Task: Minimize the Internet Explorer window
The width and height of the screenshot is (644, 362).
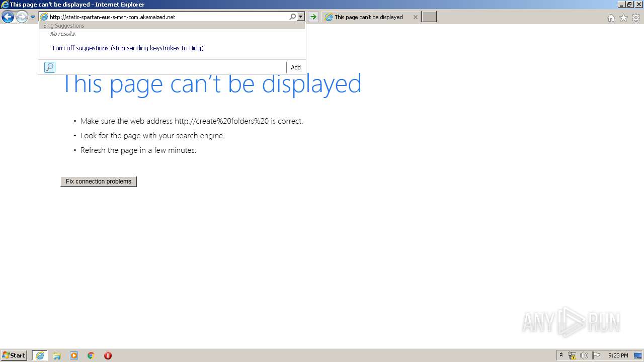Action: (621, 5)
